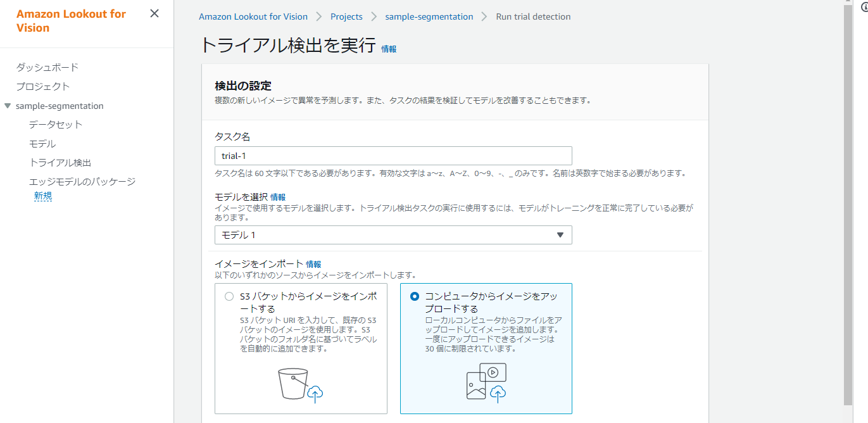868x423 pixels.
Task: Click the 新規 label in sidebar
Action: pyautogui.click(x=43, y=196)
